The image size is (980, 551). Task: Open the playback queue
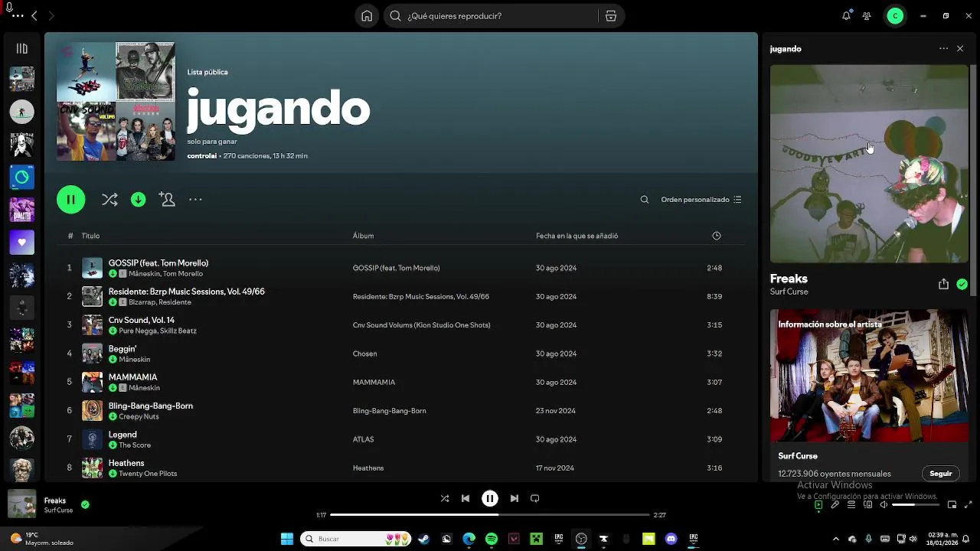pos(851,505)
